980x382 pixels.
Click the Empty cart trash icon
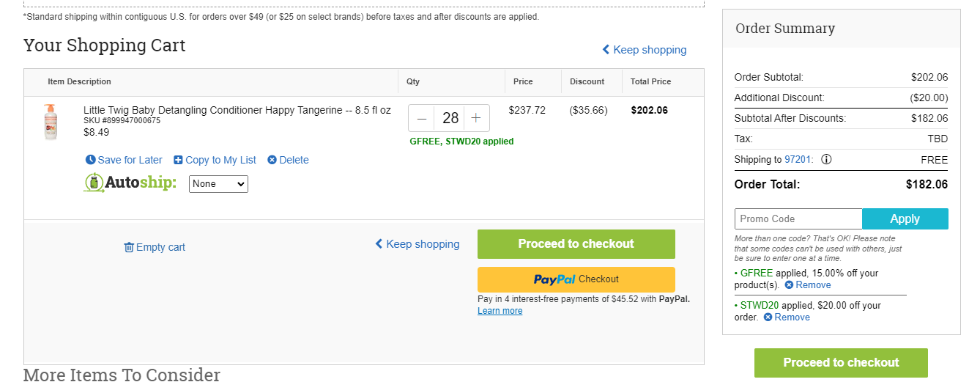click(x=129, y=247)
